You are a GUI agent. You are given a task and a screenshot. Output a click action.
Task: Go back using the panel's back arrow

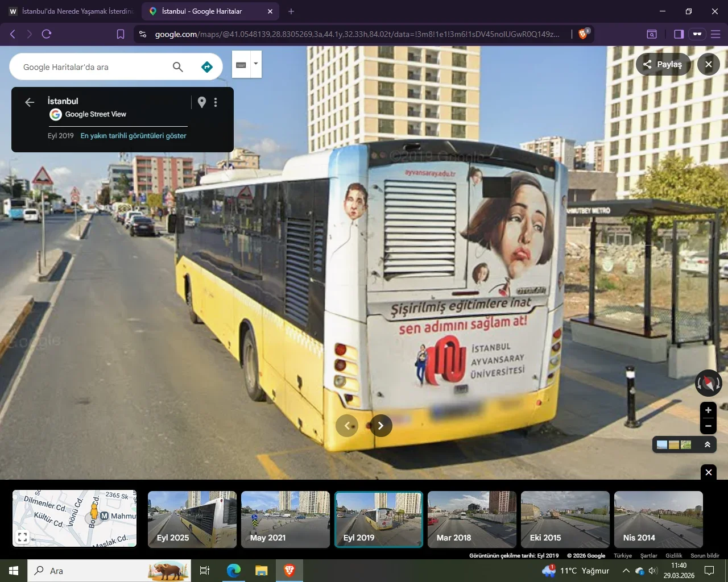point(30,102)
